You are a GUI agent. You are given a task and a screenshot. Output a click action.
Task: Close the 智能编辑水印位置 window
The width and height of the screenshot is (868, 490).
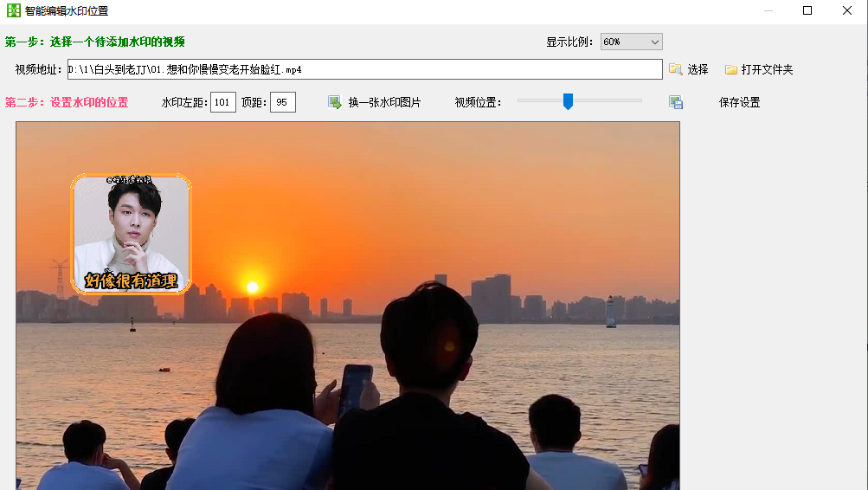[x=847, y=10]
